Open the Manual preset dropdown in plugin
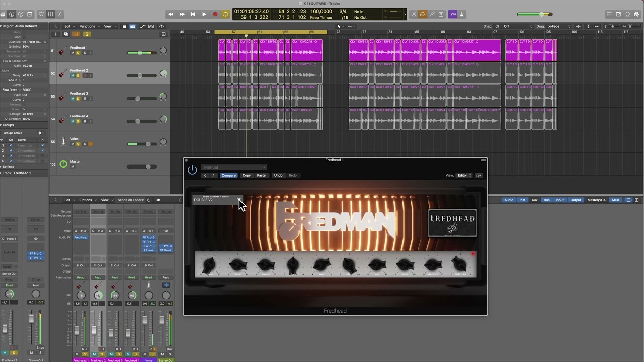This screenshot has height=362, width=644. 234,167
